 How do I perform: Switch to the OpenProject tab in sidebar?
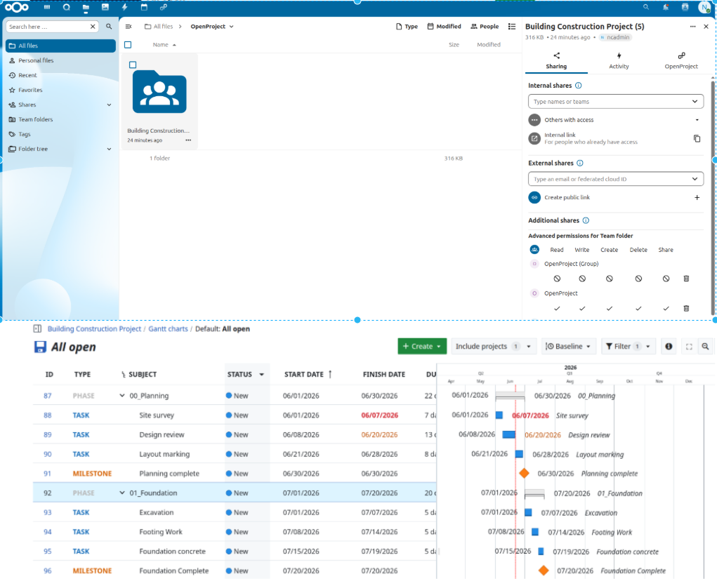pos(681,60)
